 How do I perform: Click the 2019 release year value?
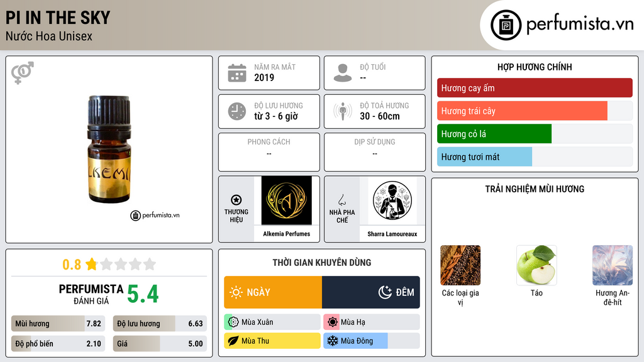pyautogui.click(x=264, y=77)
